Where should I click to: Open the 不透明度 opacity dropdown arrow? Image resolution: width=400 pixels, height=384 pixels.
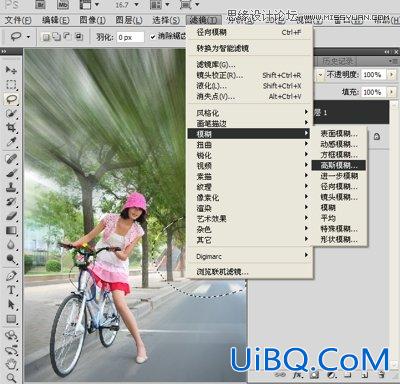point(392,75)
